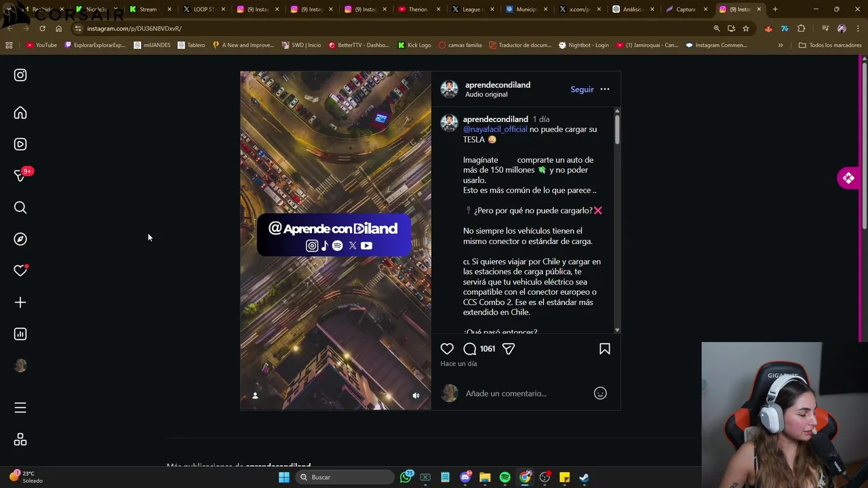The height and width of the screenshot is (488, 868).
Task: Click the commenter avatar next to the comment box
Action: coord(450,393)
